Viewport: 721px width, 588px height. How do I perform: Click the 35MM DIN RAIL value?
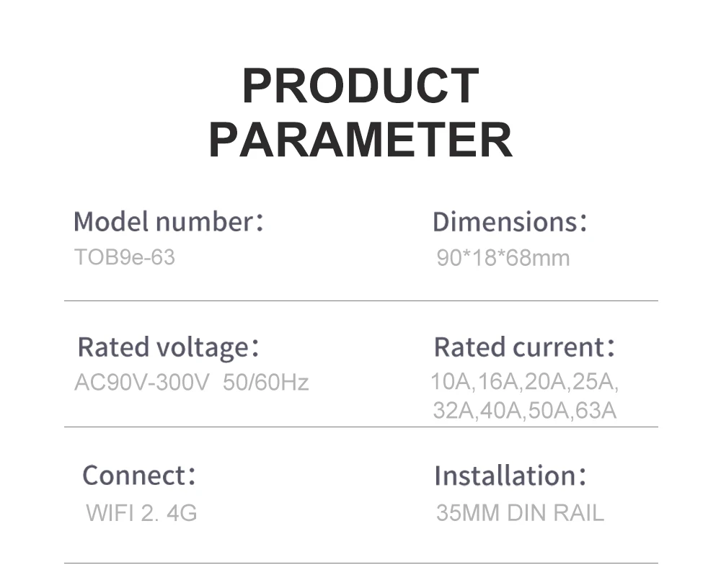520,512
